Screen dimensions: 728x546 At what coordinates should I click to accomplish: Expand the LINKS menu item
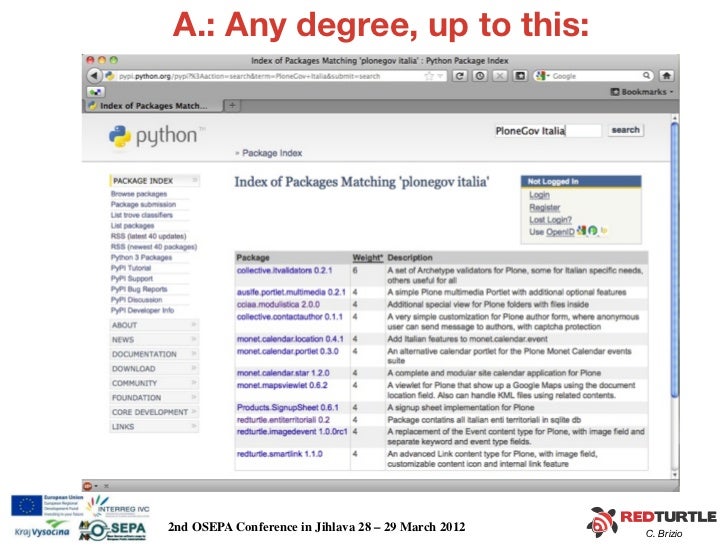(x=155, y=426)
